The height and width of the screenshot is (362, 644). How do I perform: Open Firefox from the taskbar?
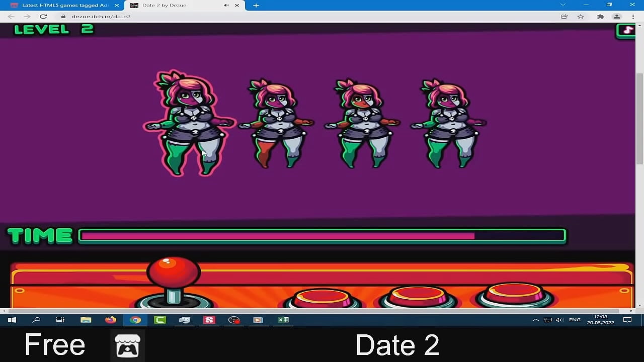coord(110,320)
